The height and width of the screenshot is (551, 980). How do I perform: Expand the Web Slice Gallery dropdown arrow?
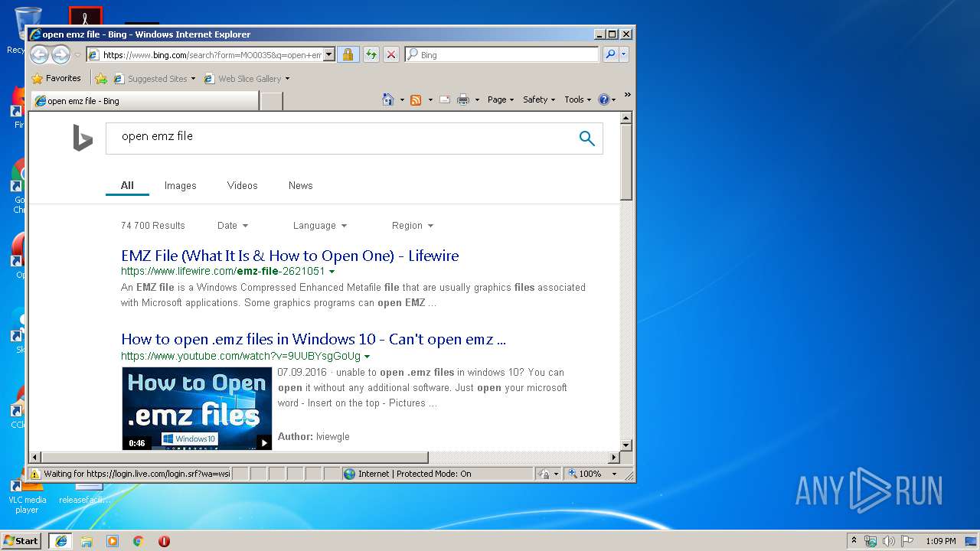pos(287,79)
